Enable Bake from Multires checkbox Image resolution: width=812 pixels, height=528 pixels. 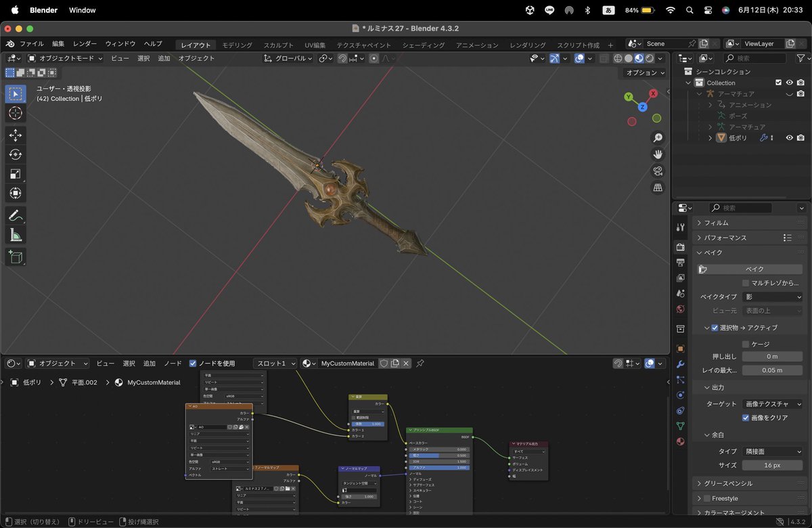click(x=746, y=283)
